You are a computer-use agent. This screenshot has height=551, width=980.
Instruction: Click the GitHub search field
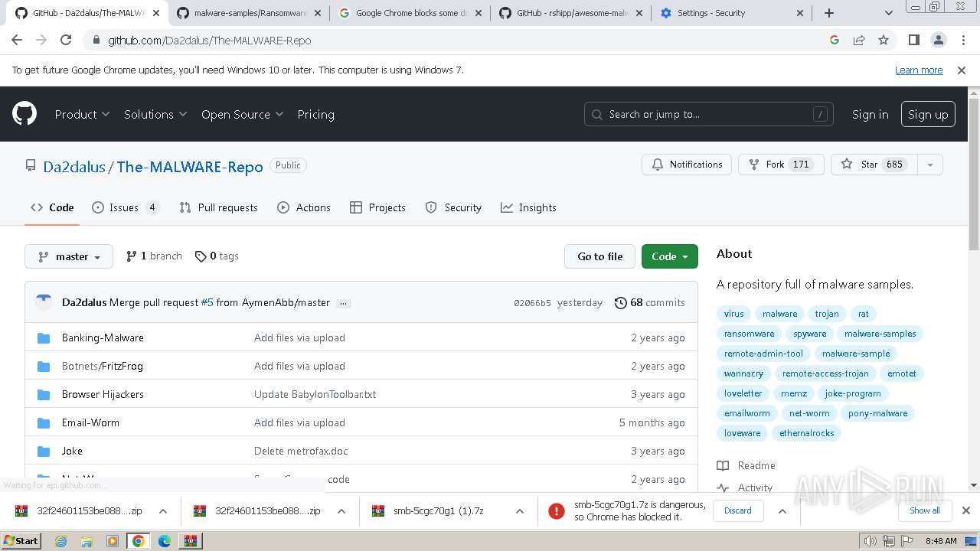(x=708, y=114)
